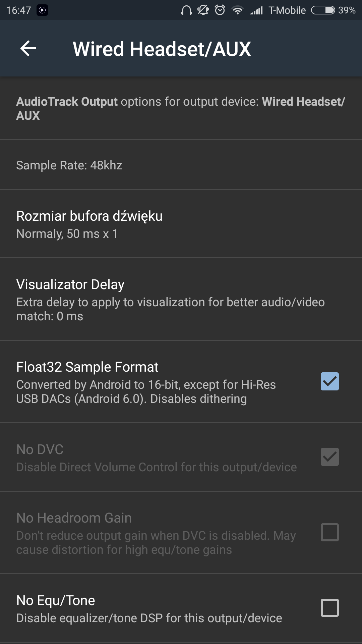Toggle the No DVC checkbox
The height and width of the screenshot is (644, 362).
click(330, 457)
